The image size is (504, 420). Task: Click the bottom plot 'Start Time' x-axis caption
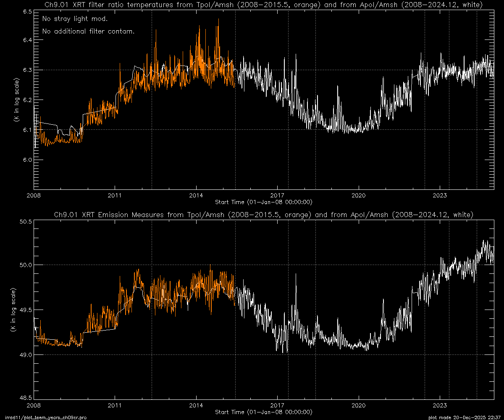tap(263, 412)
